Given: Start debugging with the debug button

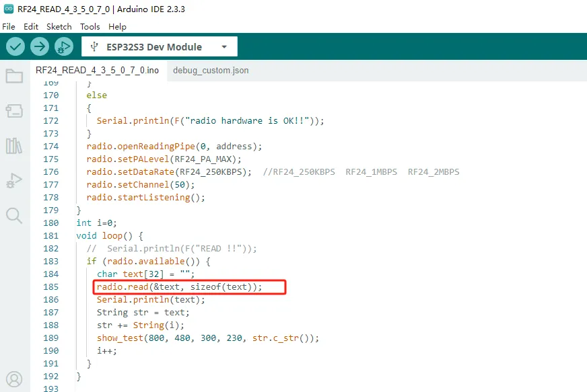Looking at the screenshot, I should 64,46.
